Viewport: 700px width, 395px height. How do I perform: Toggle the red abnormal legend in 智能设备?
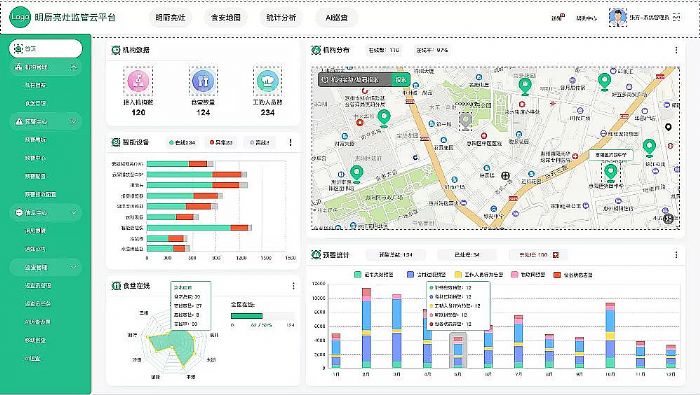click(x=221, y=142)
